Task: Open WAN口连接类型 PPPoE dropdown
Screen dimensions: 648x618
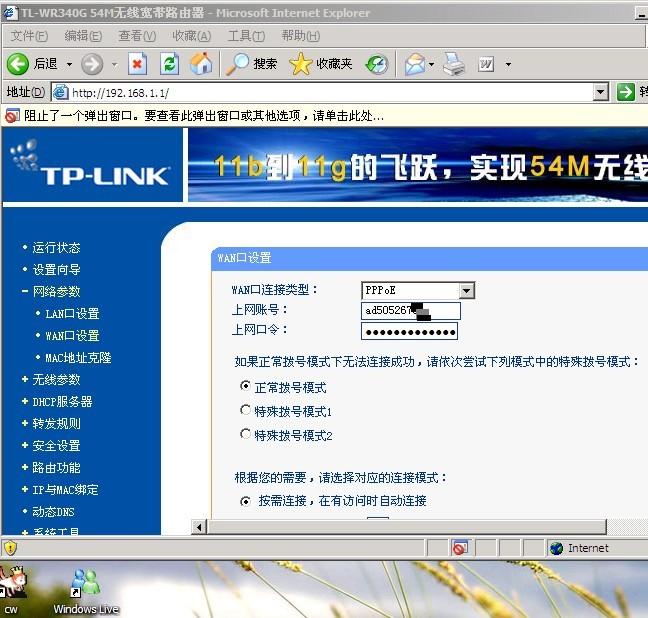Action: tap(467, 290)
